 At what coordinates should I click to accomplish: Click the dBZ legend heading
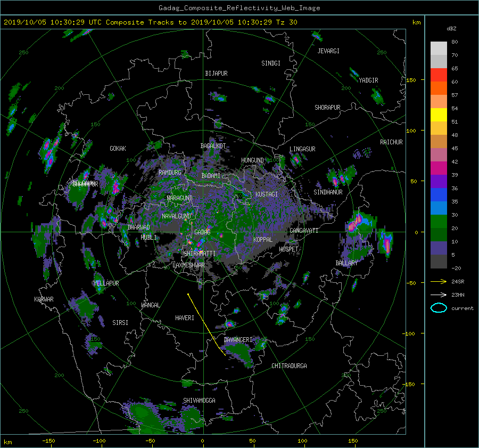click(x=451, y=29)
